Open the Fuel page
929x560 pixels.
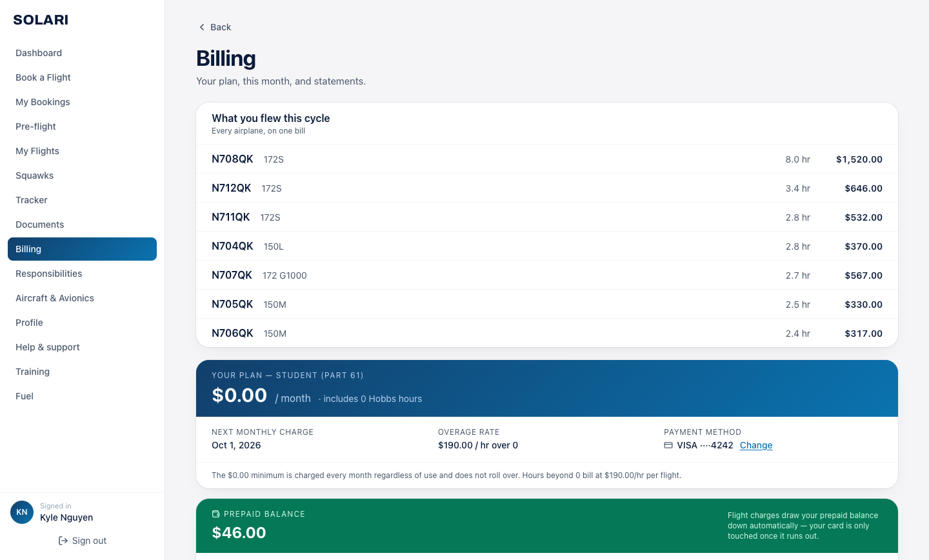tap(82, 396)
